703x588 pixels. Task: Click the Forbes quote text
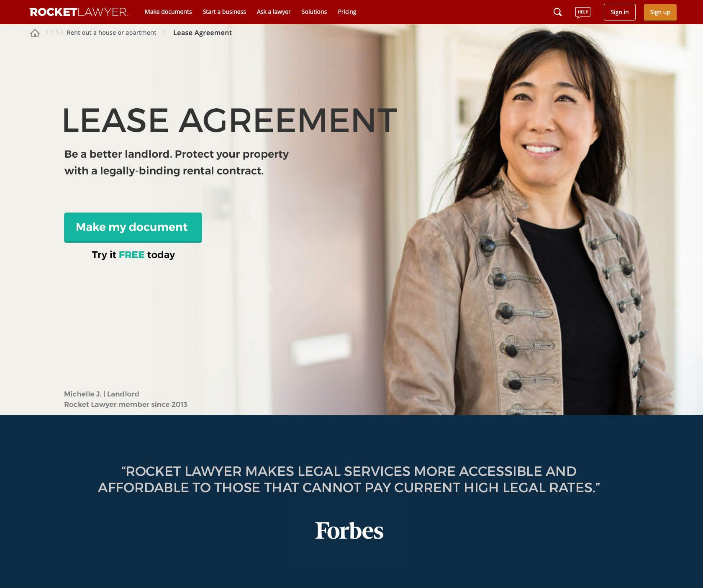click(x=349, y=479)
